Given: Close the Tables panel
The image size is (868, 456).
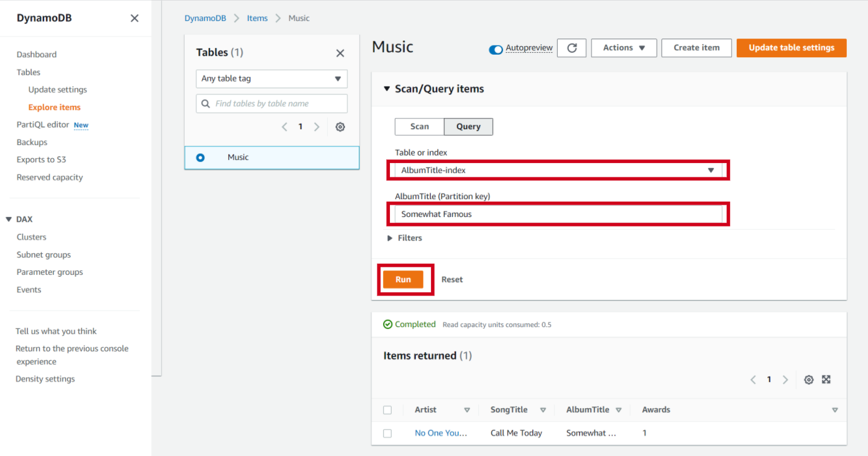Looking at the screenshot, I should click(340, 53).
